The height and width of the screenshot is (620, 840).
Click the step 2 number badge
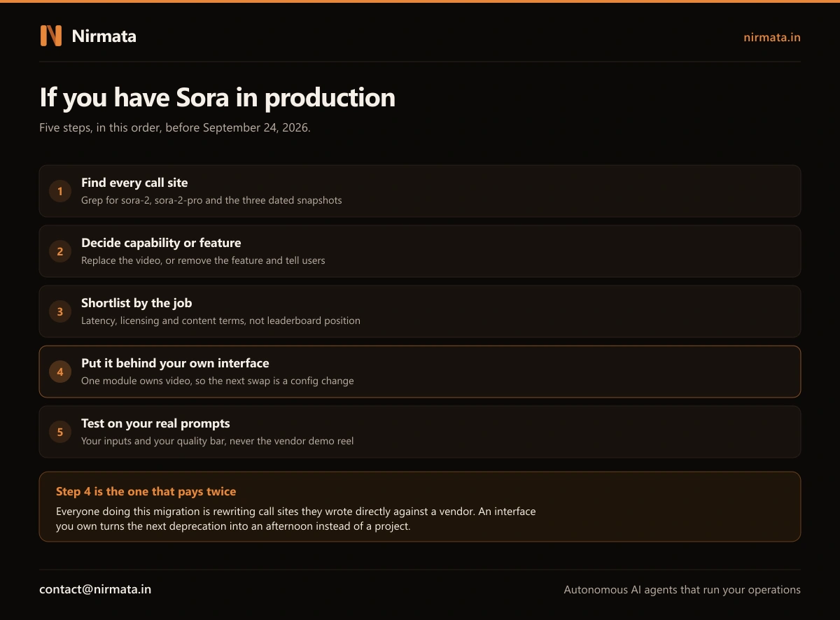click(60, 251)
